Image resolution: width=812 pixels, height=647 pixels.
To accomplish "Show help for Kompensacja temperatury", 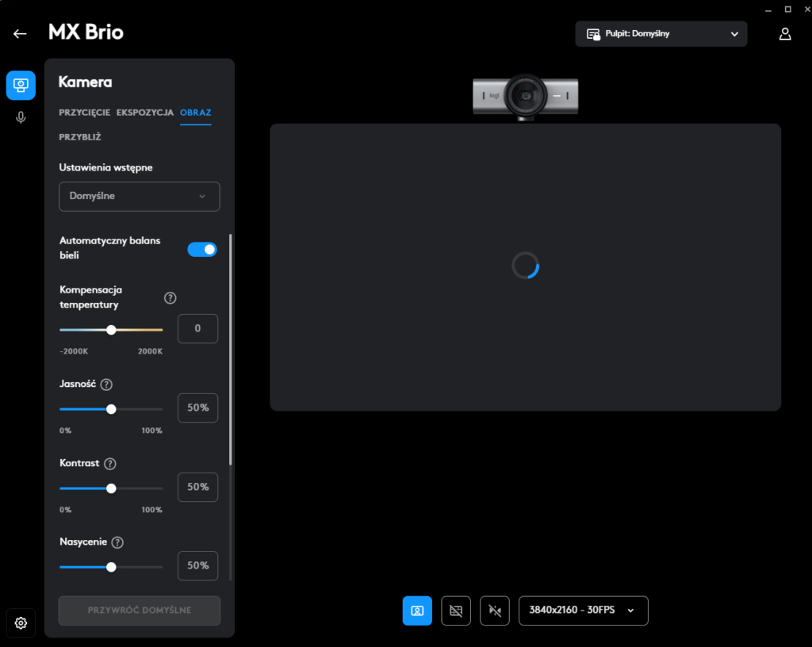I will coord(170,297).
